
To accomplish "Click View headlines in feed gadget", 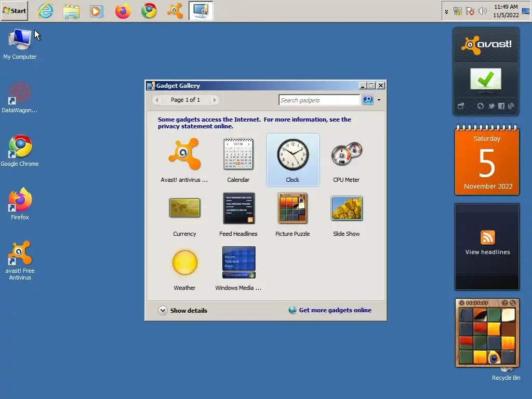I will click(x=487, y=252).
